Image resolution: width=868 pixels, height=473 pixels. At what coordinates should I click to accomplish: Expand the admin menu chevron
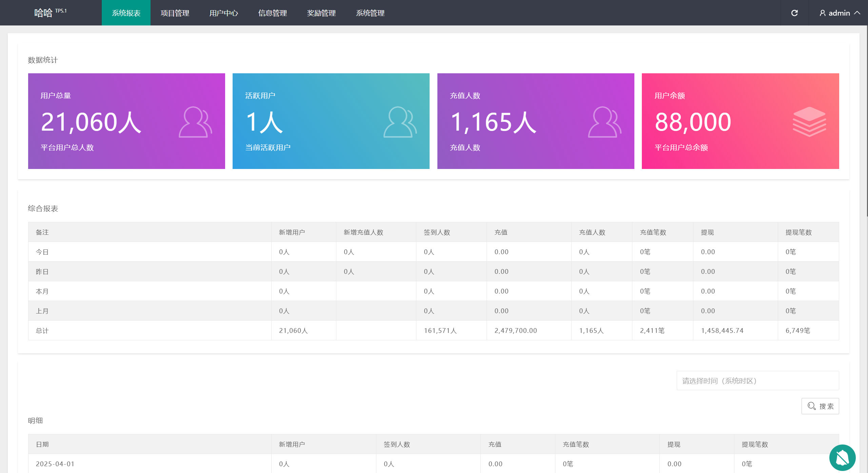click(x=857, y=13)
